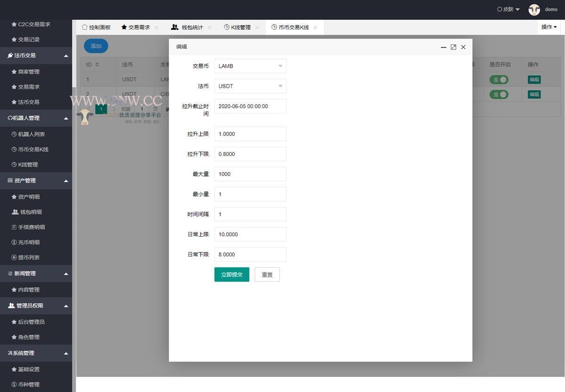
Task: Open the 交易币 LAMB dropdown
Action: tap(250, 66)
